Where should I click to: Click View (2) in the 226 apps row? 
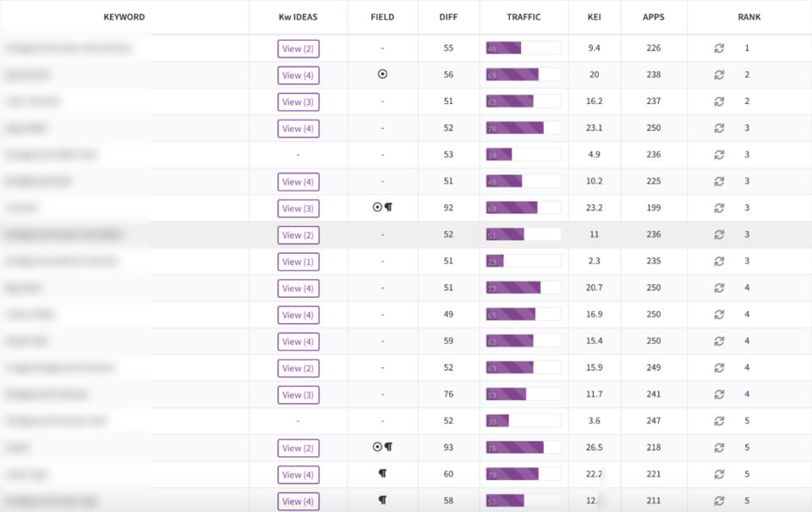(x=298, y=48)
